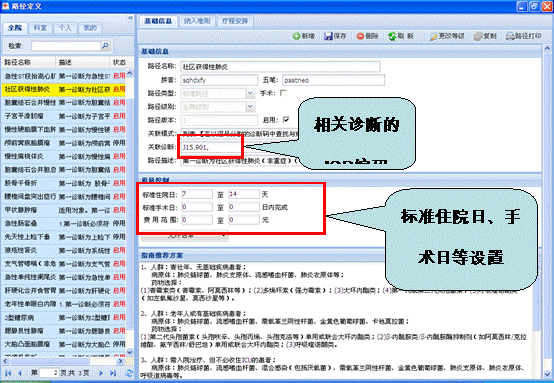Switch to the 个人 tab
The image size is (554, 383).
pyautogui.click(x=65, y=28)
